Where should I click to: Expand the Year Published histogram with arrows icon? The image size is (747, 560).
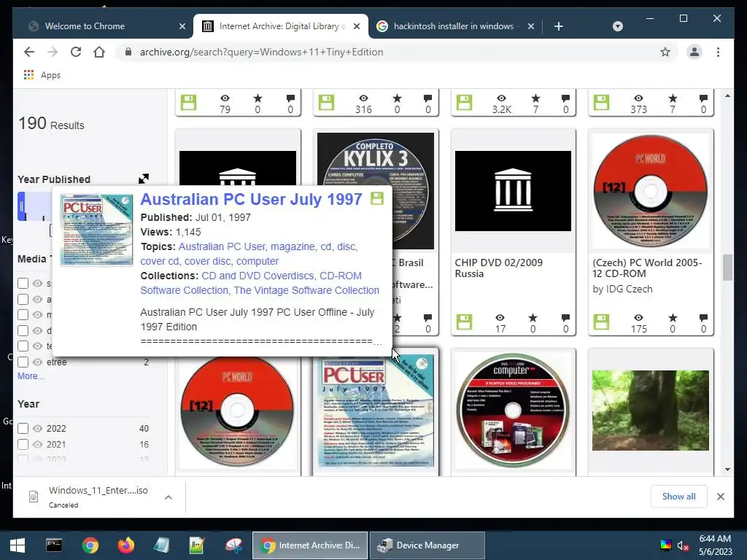click(x=144, y=179)
